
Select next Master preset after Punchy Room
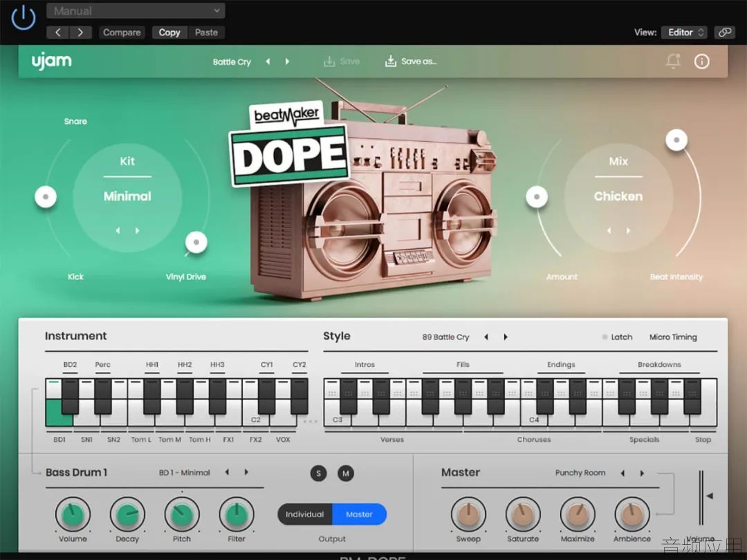click(642, 473)
